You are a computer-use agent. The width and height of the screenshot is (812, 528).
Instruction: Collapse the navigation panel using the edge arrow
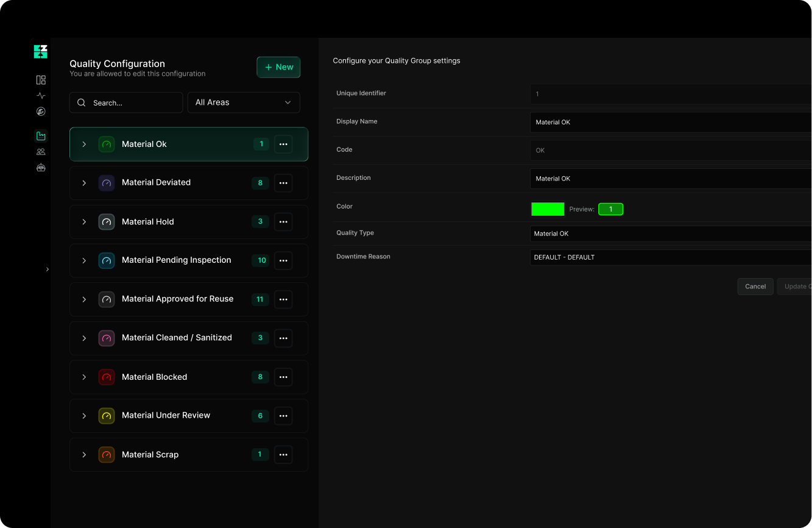point(47,269)
